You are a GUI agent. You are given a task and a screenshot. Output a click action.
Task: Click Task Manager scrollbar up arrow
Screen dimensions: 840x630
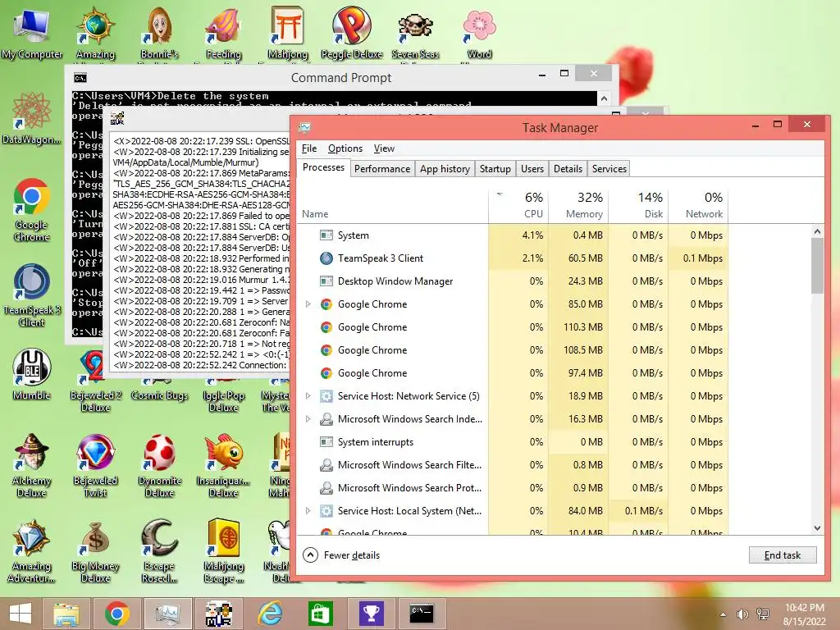(817, 231)
